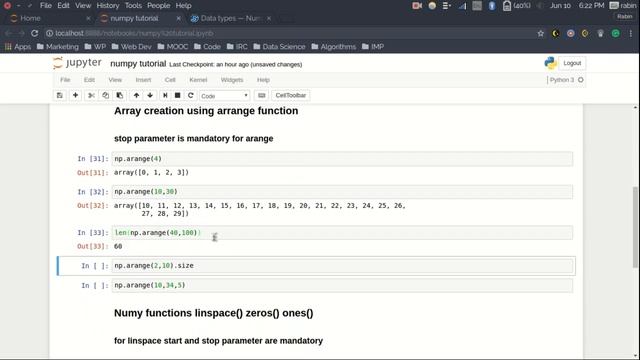This screenshot has width=640, height=360.
Task: Click the Last Checkpoint status text
Action: click(236, 64)
